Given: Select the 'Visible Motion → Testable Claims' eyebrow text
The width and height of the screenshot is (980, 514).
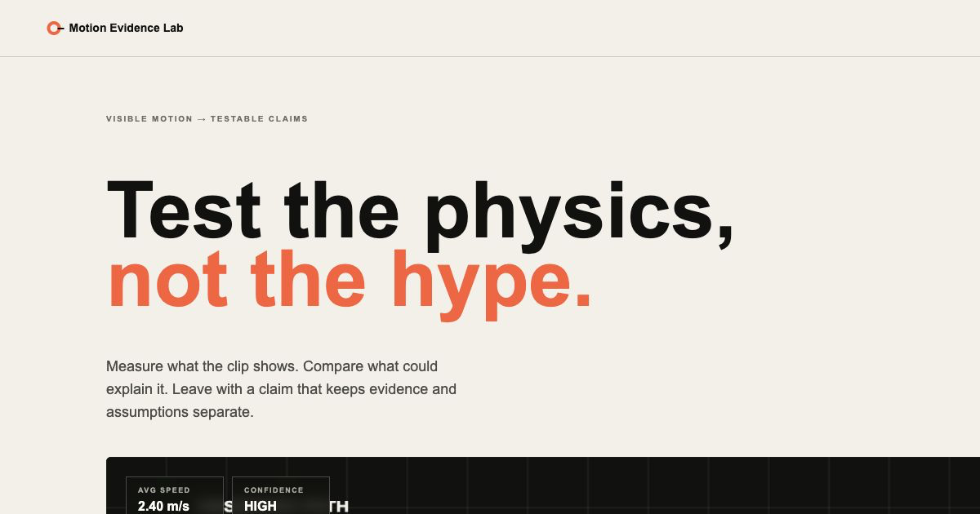Looking at the screenshot, I should (x=207, y=119).
